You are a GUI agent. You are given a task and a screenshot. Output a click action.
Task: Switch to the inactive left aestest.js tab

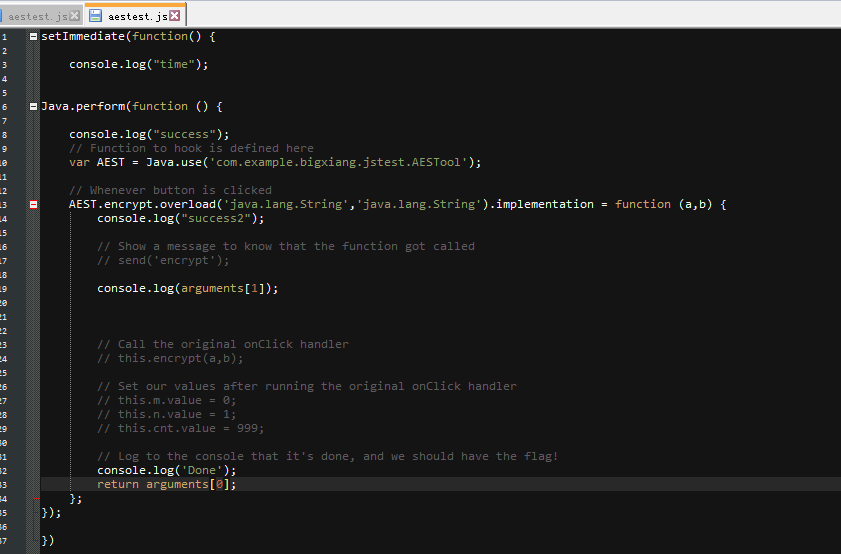38,16
